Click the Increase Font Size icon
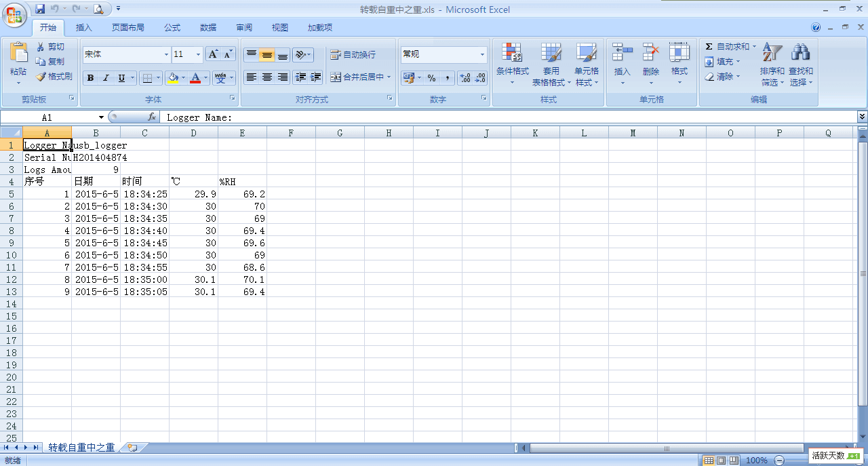868x466 pixels. point(213,54)
